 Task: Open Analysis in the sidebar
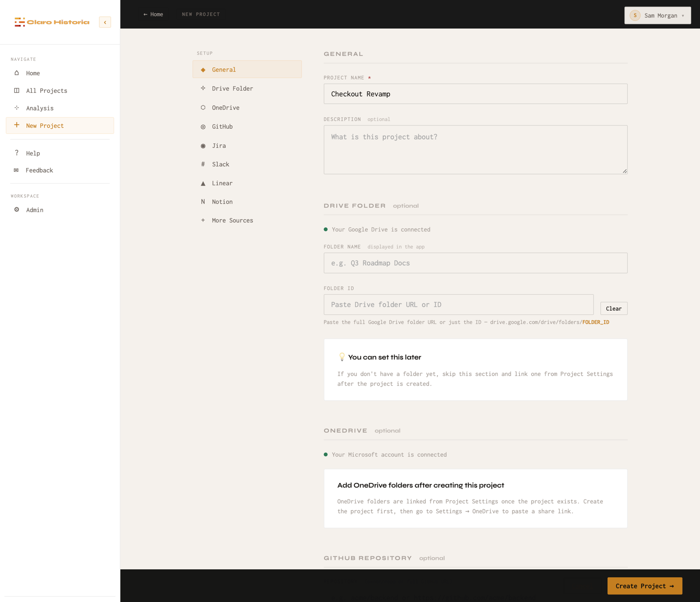60,108
